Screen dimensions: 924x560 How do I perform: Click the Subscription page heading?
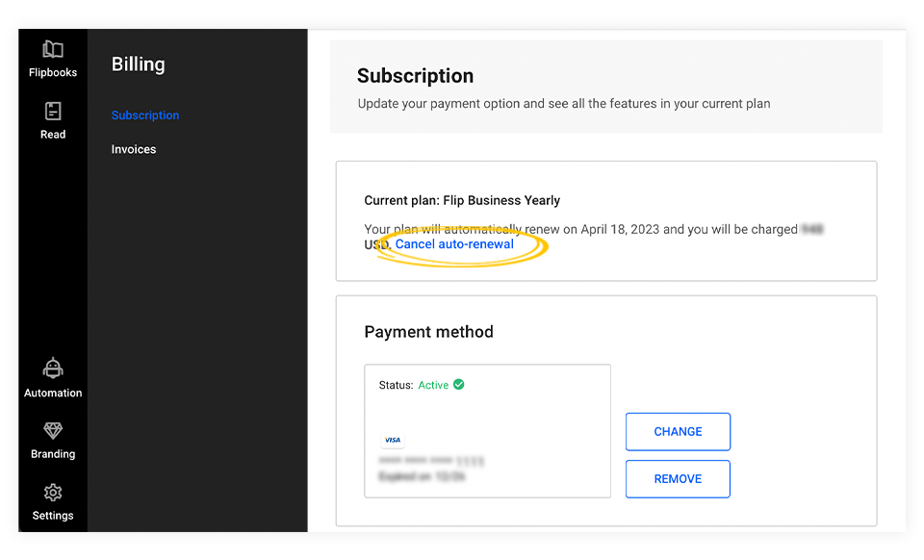pos(416,75)
